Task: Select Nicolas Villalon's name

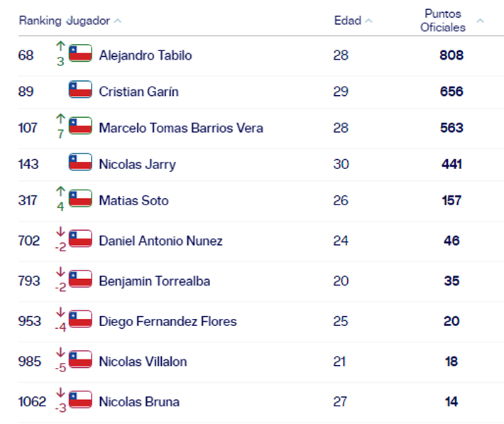Action: point(143,362)
